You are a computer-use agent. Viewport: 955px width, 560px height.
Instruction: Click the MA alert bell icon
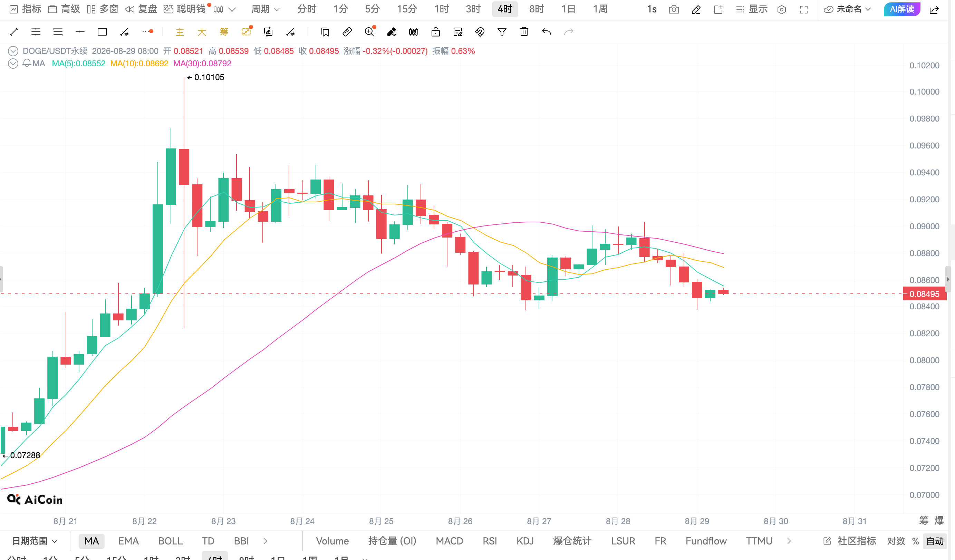coord(27,63)
